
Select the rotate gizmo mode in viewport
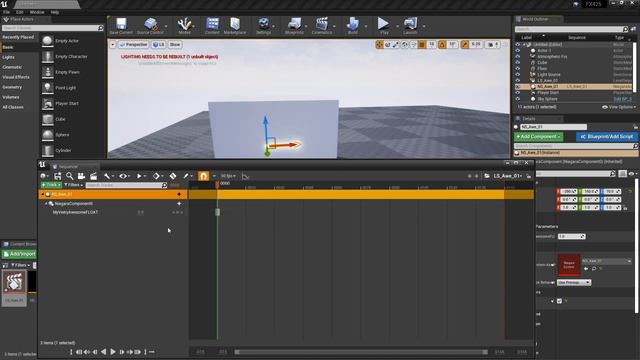(x=387, y=44)
